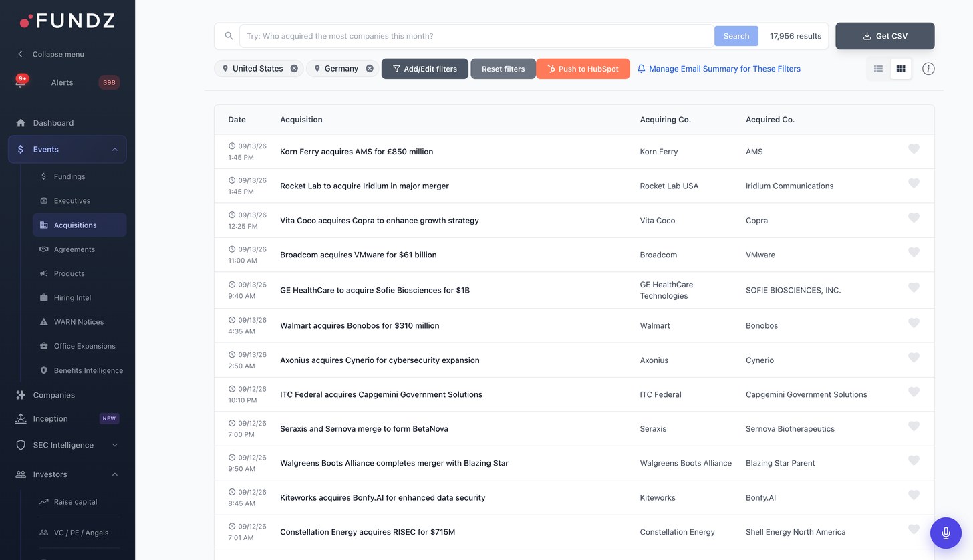The width and height of the screenshot is (973, 560).
Task: Open WARN Notices
Action: 79,322
